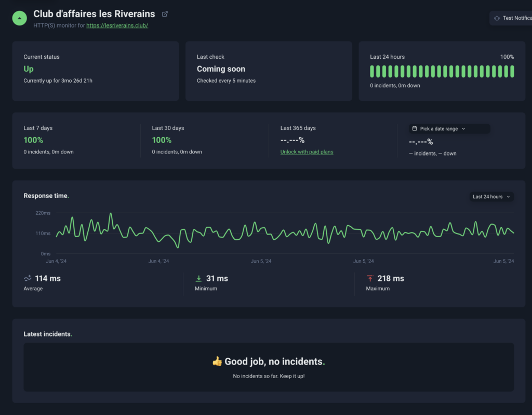Open the lesriverains.club URL link
Screen dimensions: 532x415
(117, 25)
